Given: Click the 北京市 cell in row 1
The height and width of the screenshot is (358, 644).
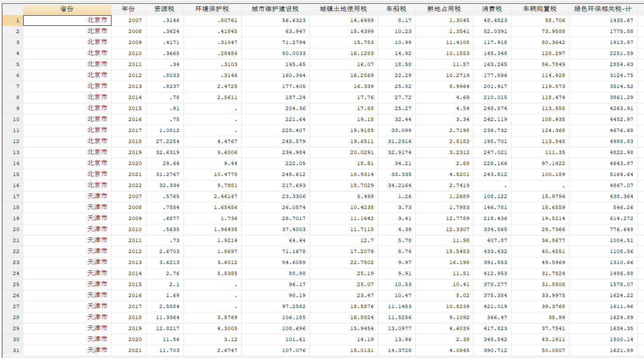Looking at the screenshot, I should click(67, 20).
